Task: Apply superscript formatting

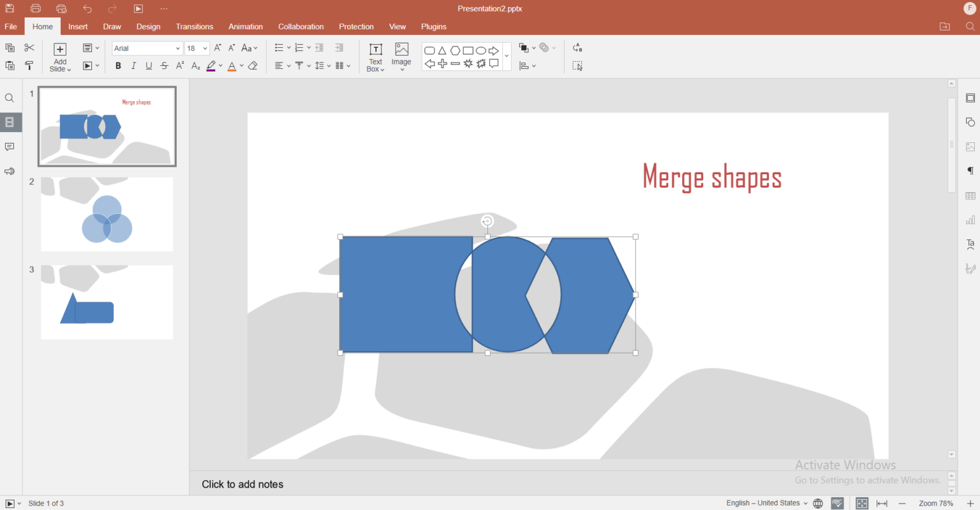Action: [180, 66]
